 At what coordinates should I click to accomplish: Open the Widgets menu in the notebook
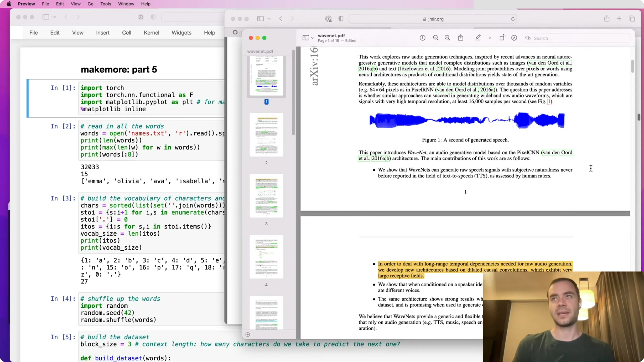182,33
